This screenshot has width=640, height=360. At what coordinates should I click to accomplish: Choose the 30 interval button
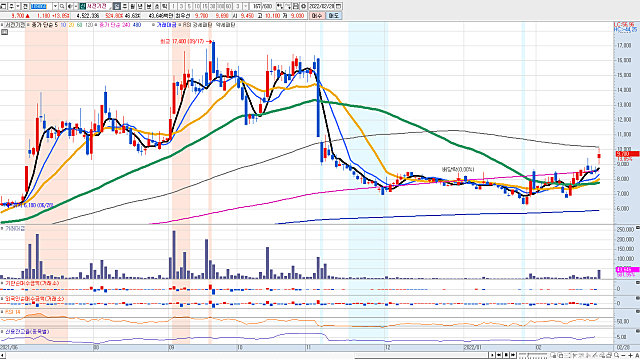pyautogui.click(x=212, y=6)
